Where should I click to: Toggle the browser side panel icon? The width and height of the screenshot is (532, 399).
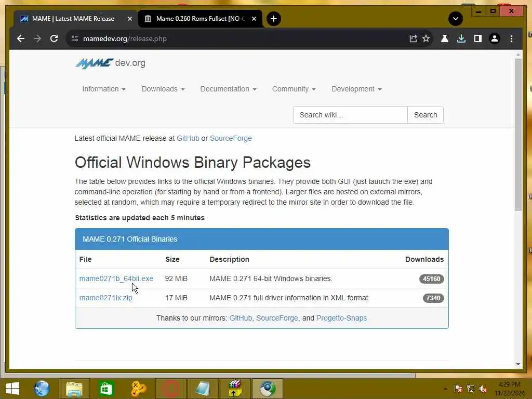478,38
